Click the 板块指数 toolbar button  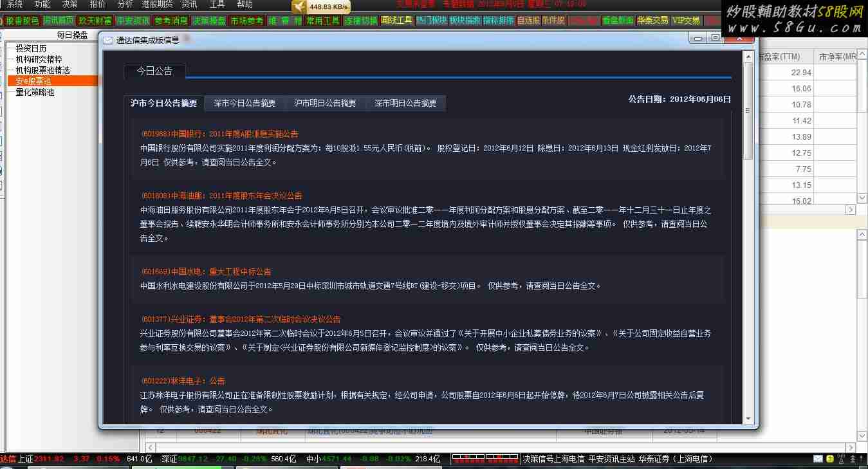pyautogui.click(x=465, y=21)
